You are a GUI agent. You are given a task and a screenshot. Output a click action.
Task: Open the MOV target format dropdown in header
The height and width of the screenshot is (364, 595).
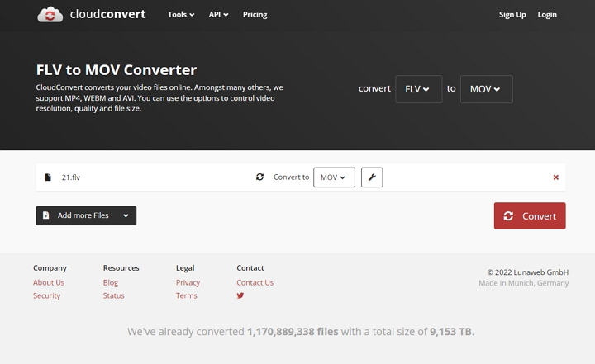(x=486, y=89)
